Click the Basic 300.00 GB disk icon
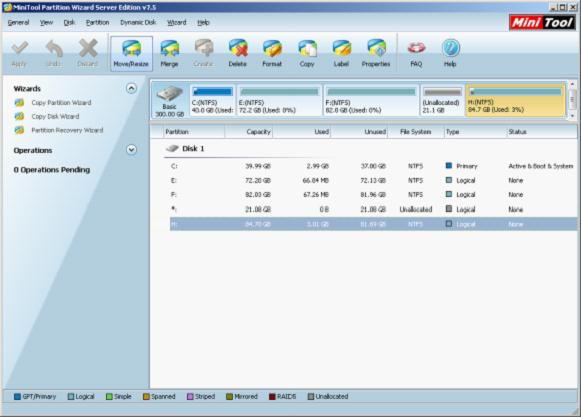 tap(169, 94)
